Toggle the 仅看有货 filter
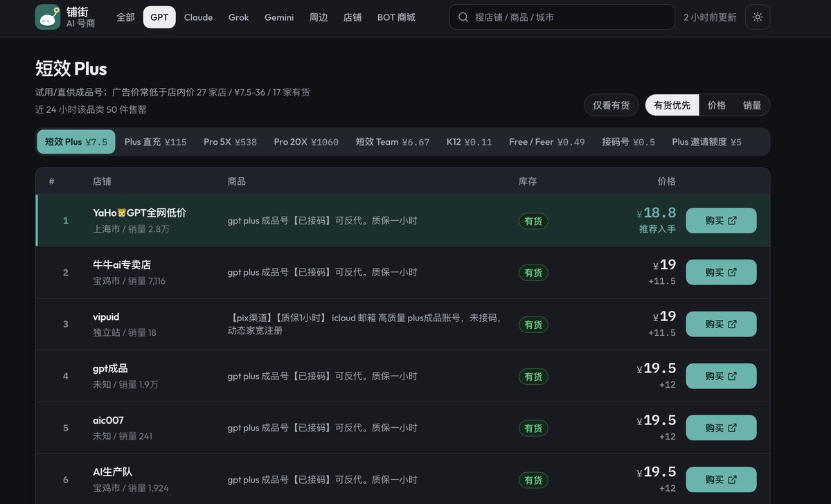Screen dimensions: 831x504 coord(611,105)
